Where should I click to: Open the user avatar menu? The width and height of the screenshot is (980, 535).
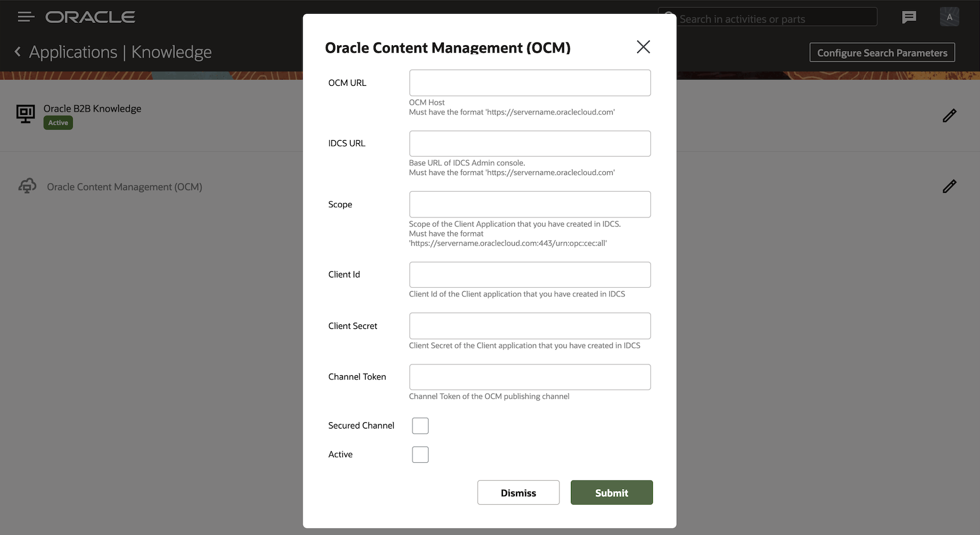[x=950, y=17]
